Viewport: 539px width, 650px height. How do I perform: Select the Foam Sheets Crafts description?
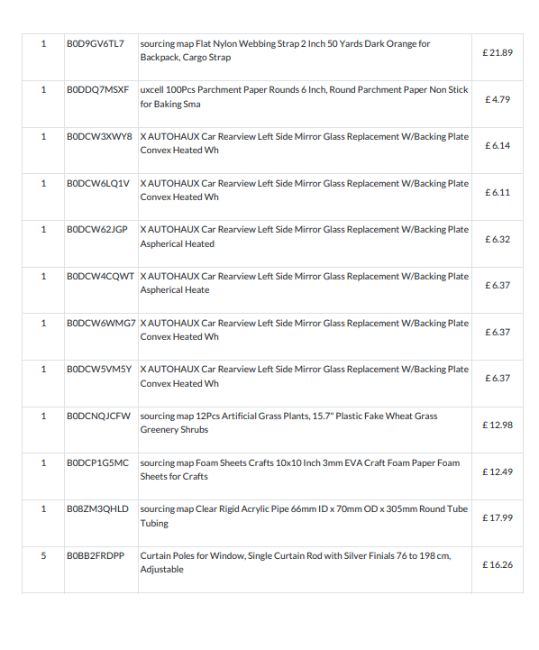(x=300, y=470)
